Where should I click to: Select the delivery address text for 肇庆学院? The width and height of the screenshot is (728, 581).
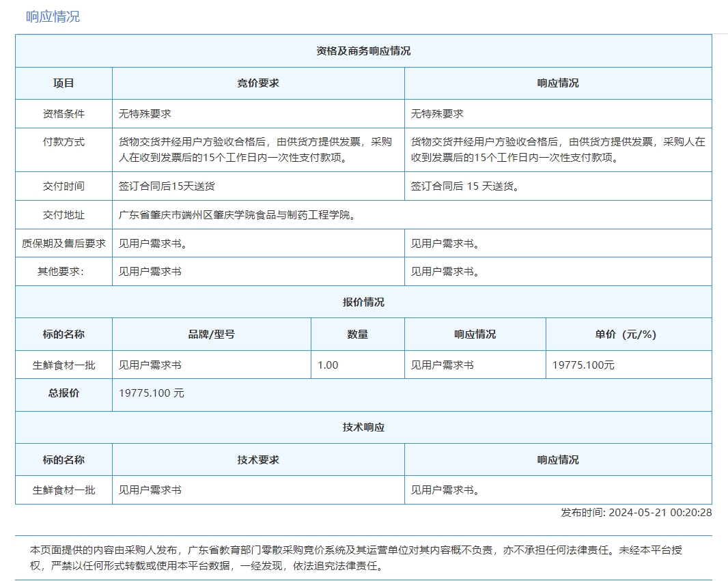click(x=237, y=215)
